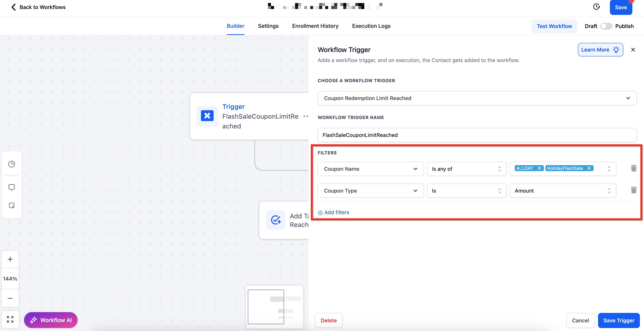644x331 pixels.
Task: Open the 'Is any of' operator dropdown
Action: coord(466,169)
